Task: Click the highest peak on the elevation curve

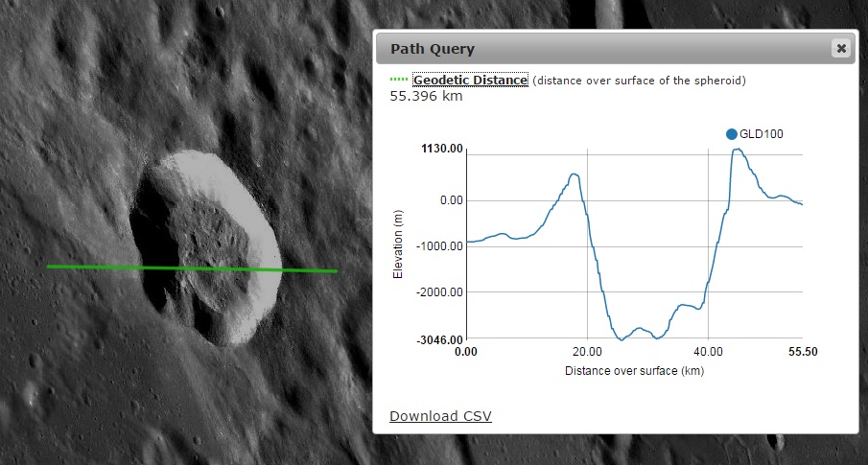Action: 736,150
